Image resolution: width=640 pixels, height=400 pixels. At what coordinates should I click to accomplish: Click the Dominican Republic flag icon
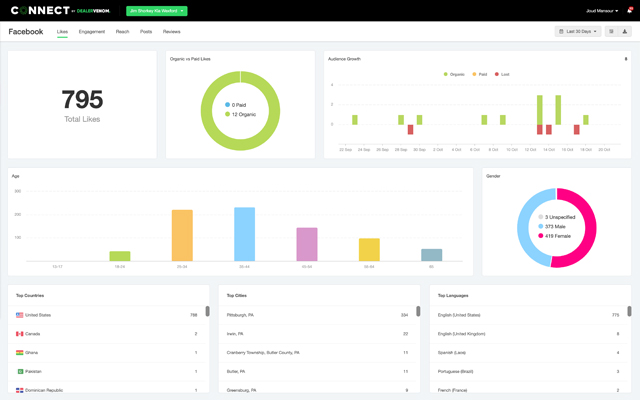point(20,390)
